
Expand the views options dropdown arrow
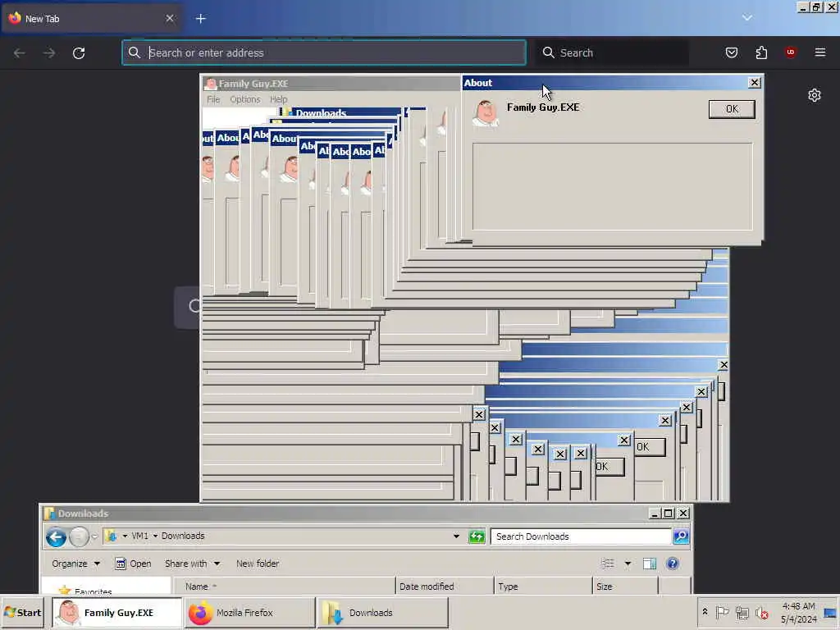(x=628, y=564)
